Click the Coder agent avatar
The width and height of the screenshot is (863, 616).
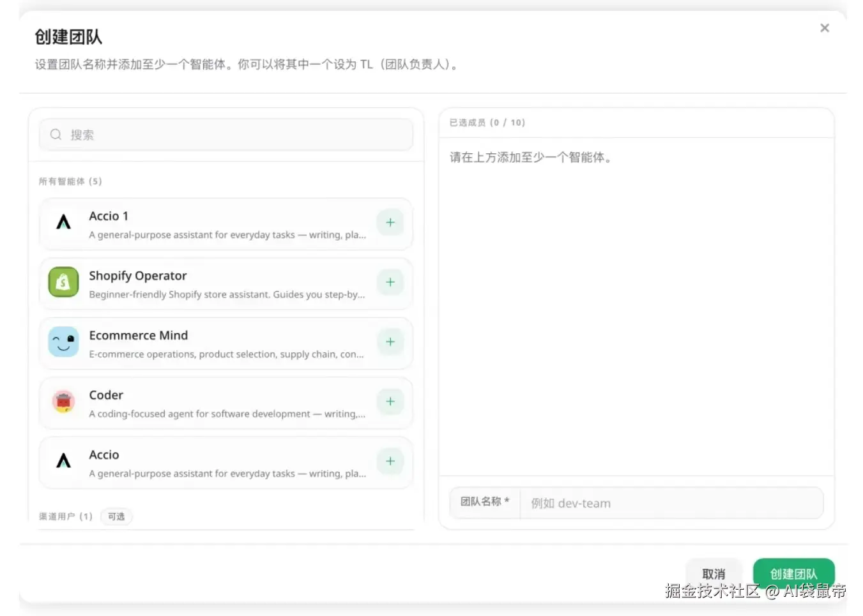tap(63, 402)
